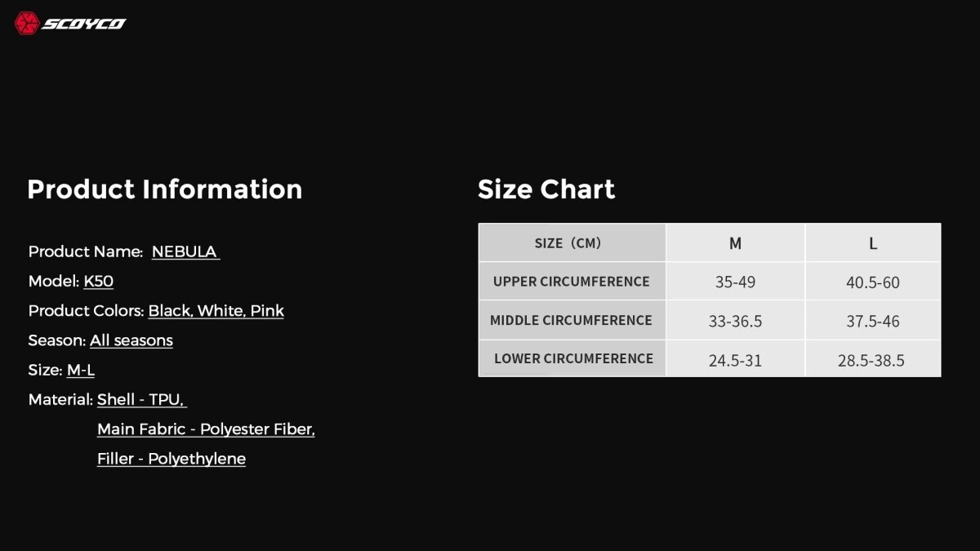
Task: Click the K50 model link
Action: coord(98,281)
